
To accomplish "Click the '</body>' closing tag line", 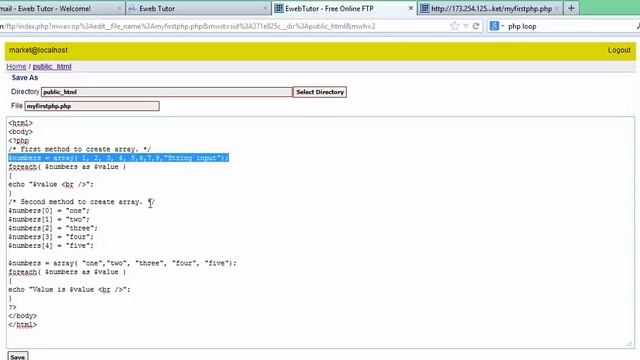I will coord(22,316).
